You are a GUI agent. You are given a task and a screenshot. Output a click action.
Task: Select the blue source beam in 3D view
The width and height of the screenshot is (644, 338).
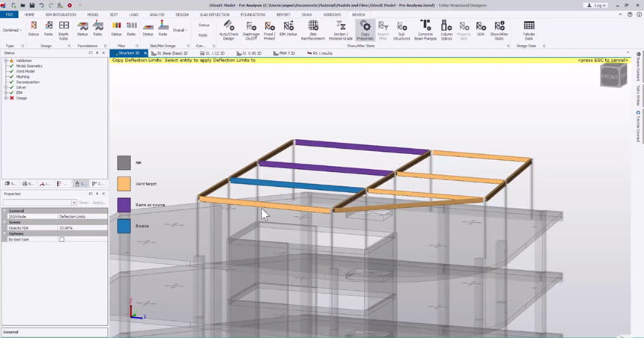pyautogui.click(x=297, y=185)
